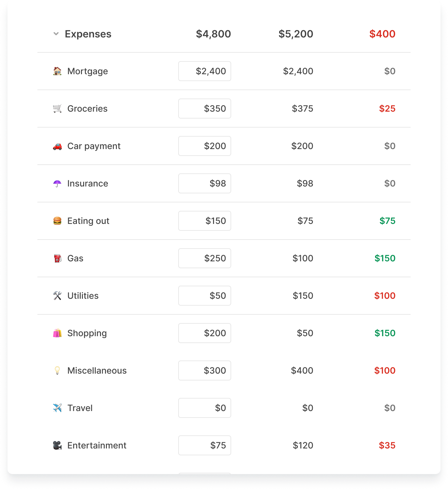Click the Mortgage house icon
448x489 pixels.
point(57,71)
